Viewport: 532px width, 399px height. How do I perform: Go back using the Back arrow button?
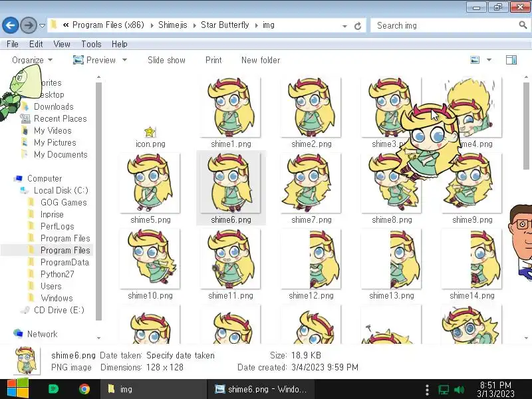[x=11, y=25]
